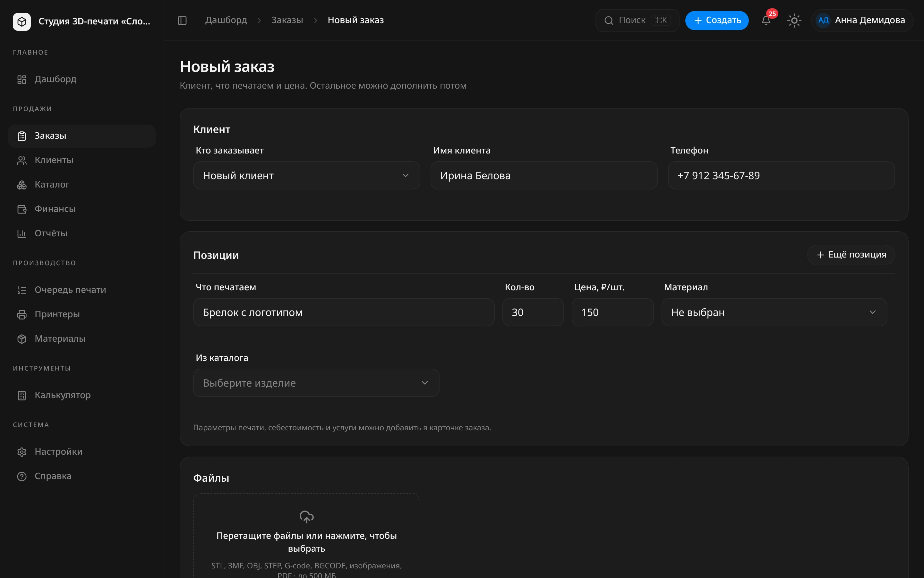Open Дашборд in the sidebar

point(82,79)
